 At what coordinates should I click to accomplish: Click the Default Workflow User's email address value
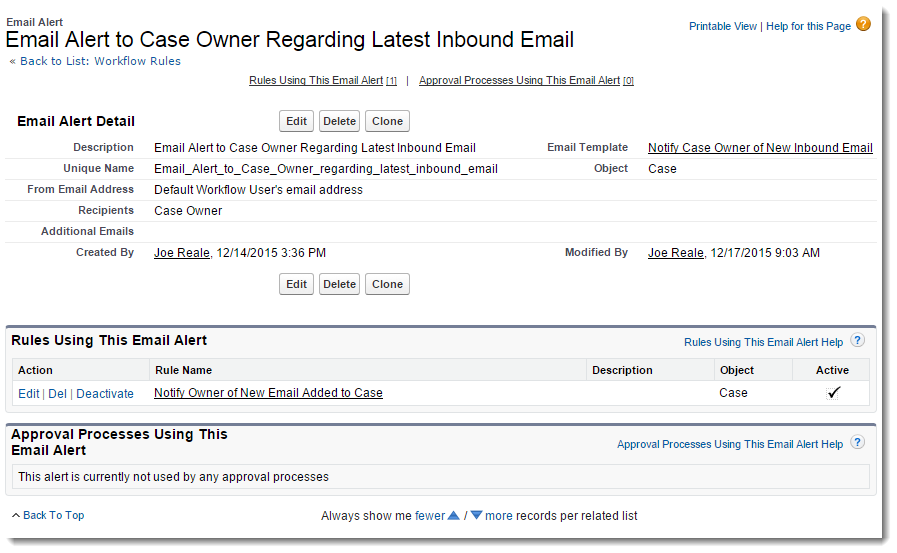click(259, 190)
